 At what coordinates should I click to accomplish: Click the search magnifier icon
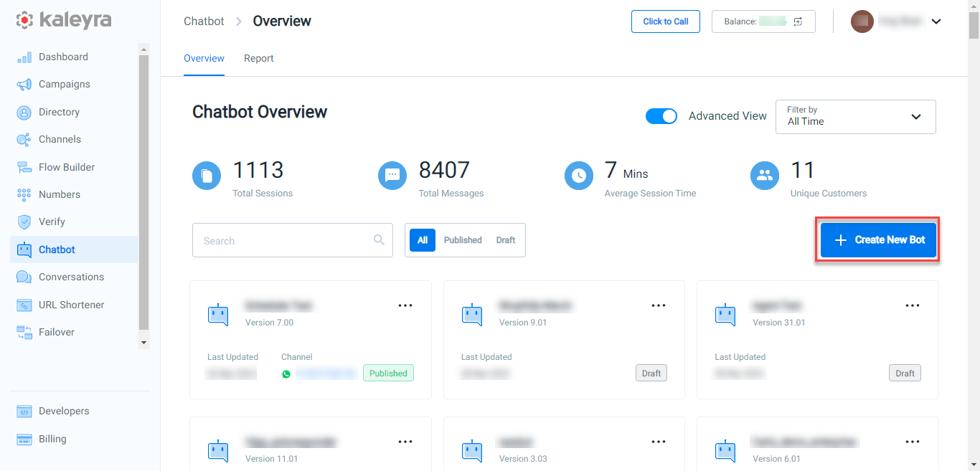click(x=380, y=240)
